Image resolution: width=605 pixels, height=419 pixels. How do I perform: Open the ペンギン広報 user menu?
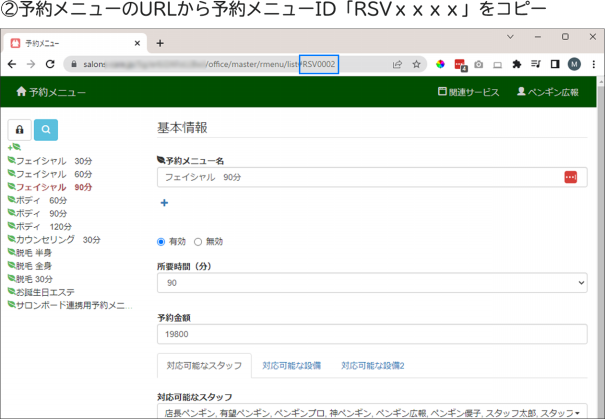(547, 92)
